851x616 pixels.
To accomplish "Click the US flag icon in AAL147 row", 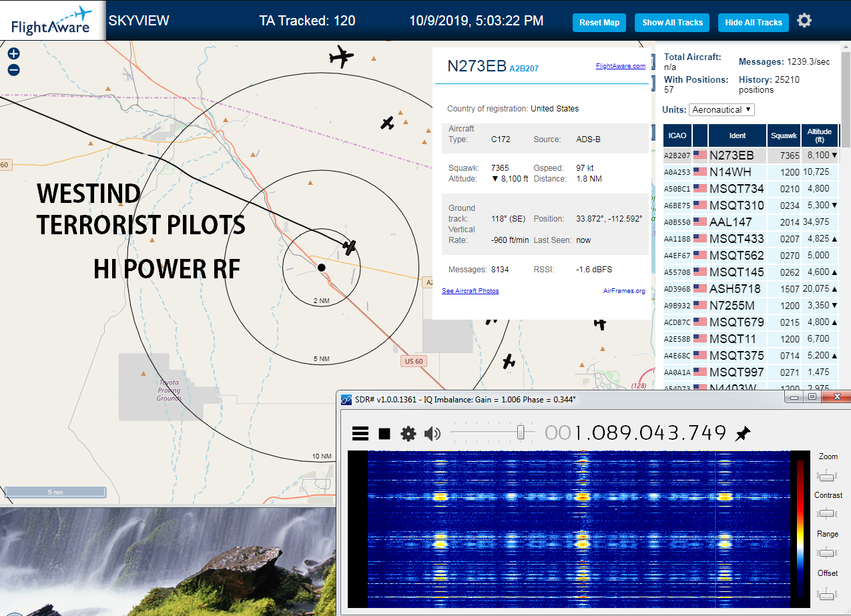I will tap(700, 222).
